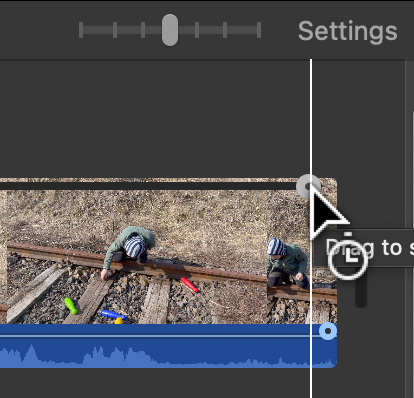Click the "Drag to" tooltip

[x=364, y=248]
